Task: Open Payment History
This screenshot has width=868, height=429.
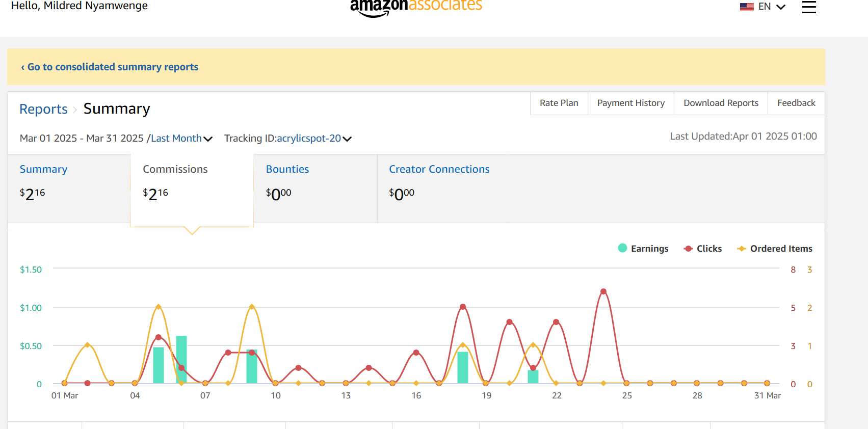Action: point(631,103)
